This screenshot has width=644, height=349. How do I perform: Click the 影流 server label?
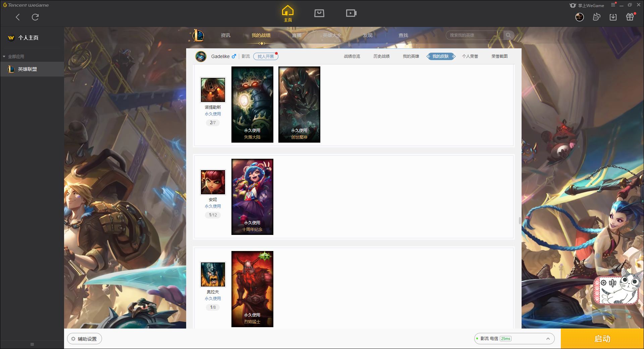click(x=246, y=56)
